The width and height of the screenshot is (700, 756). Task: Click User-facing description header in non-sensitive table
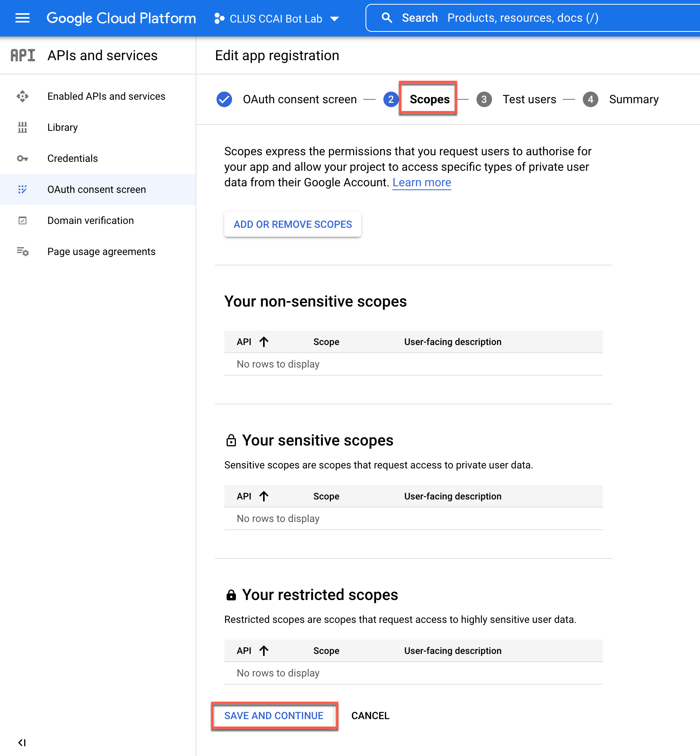coord(453,342)
